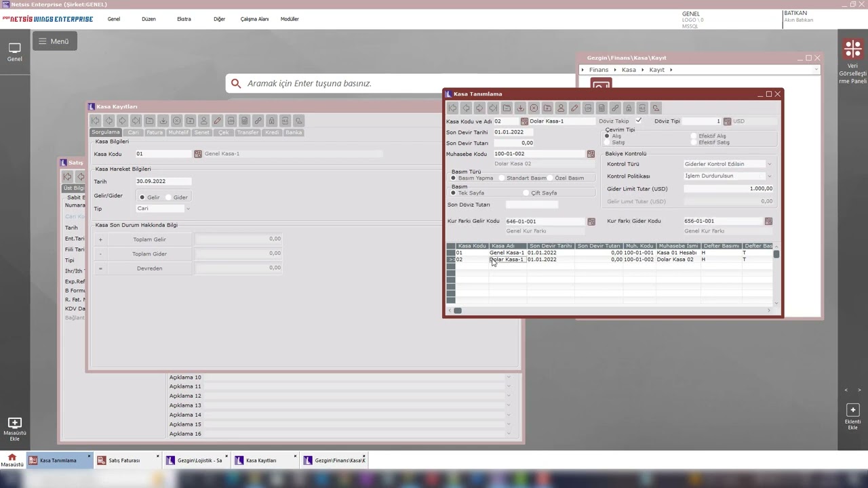Select Çift Sayfa option
The height and width of the screenshot is (488, 868).
[526, 193]
